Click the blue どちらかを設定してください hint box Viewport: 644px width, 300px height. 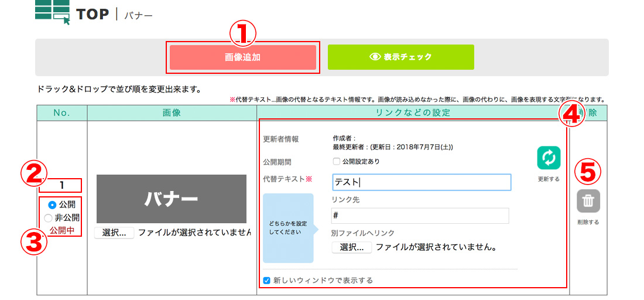[x=291, y=228]
